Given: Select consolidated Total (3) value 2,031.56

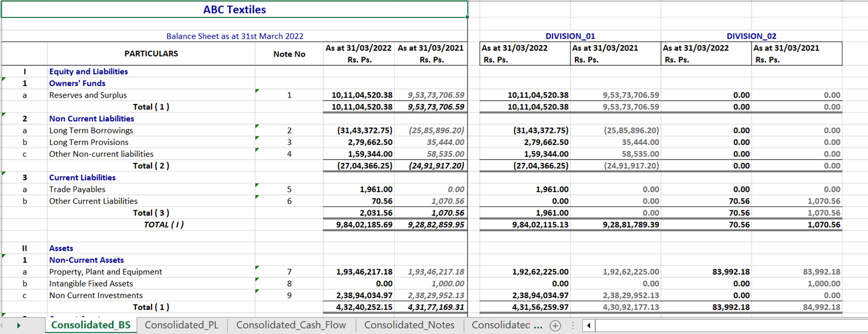Looking at the screenshot, I should pyautogui.click(x=376, y=213).
